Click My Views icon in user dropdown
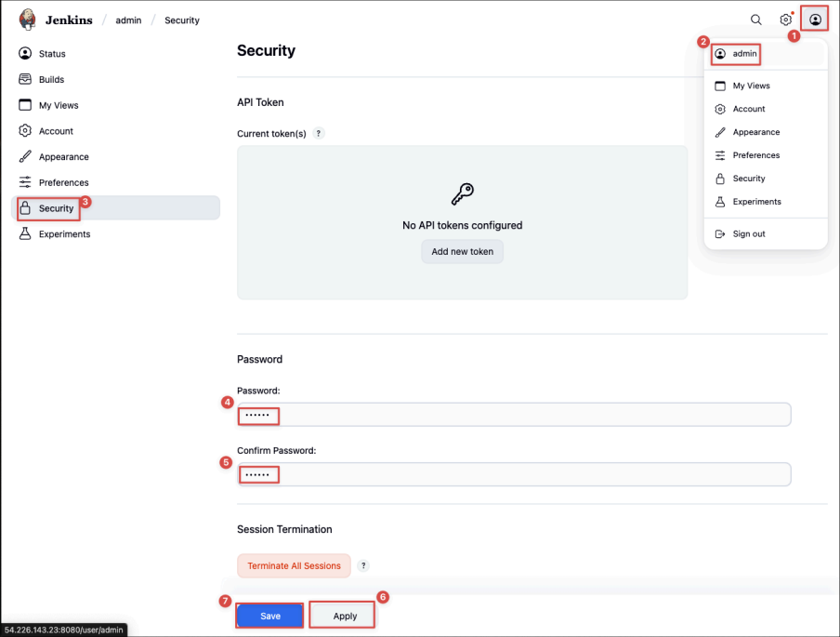 tap(720, 86)
